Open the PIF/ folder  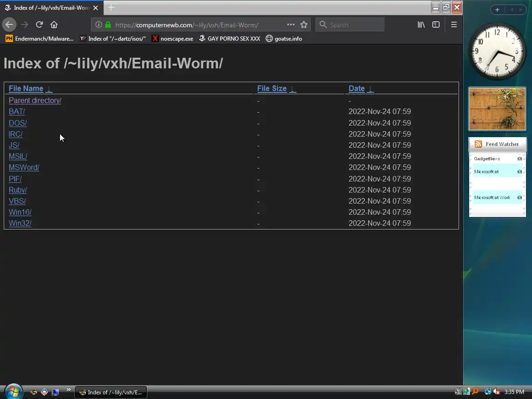coord(15,179)
